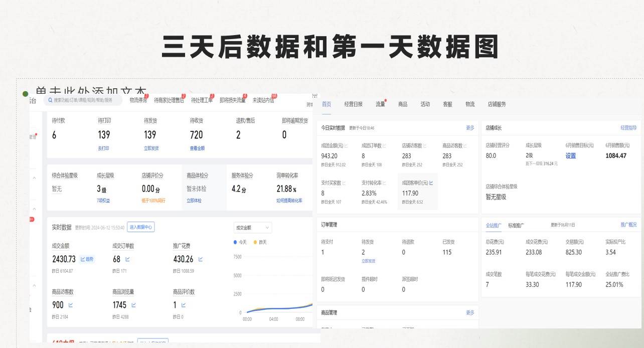Click trend chart icon next to 成交订单数
Viewport: 644px width, 348px height.
pyautogui.click(x=127, y=259)
